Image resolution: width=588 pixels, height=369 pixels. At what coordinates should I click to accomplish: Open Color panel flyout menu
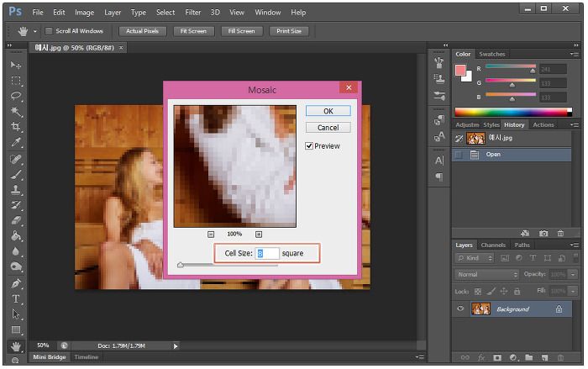574,54
